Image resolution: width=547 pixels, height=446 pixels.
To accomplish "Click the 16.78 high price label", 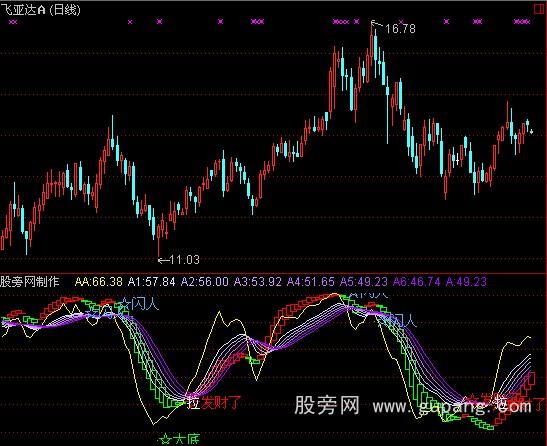I will tap(400, 29).
